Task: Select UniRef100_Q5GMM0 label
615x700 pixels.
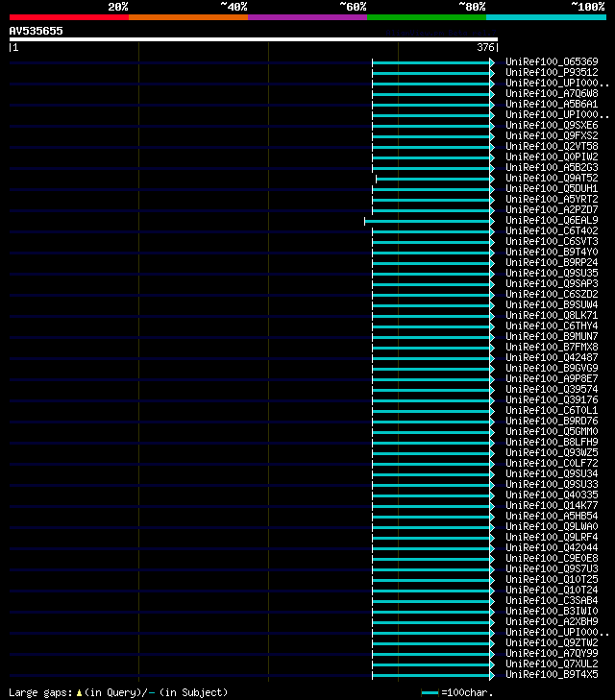Action: coord(552,432)
